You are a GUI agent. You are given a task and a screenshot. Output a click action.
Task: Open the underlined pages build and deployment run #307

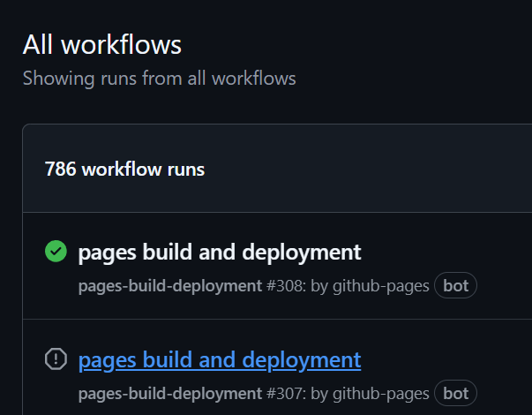[220, 360]
